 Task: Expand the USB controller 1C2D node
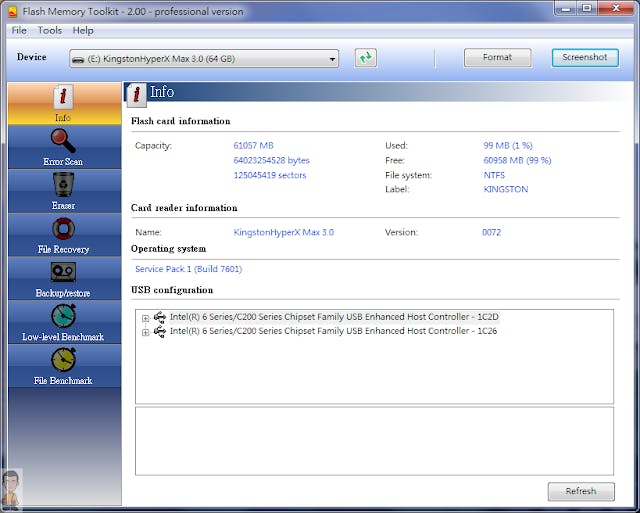pyautogui.click(x=145, y=318)
